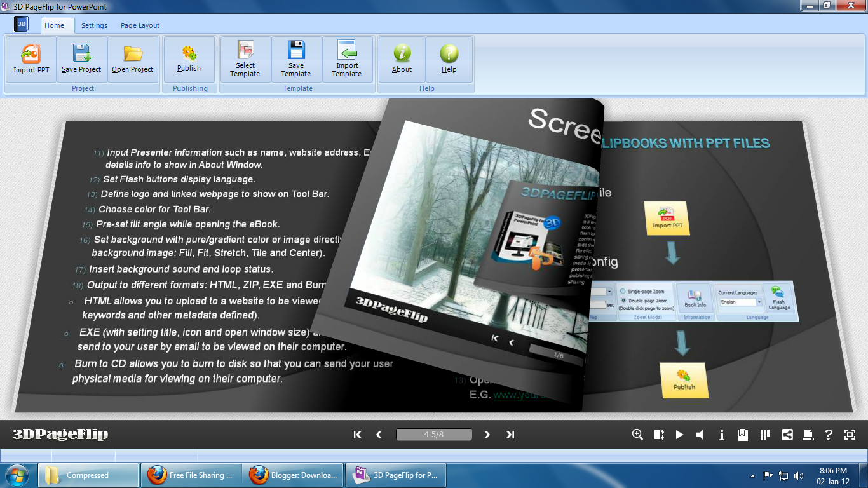Open the system volume control in the tray
868x488 pixels.
pyautogui.click(x=799, y=475)
